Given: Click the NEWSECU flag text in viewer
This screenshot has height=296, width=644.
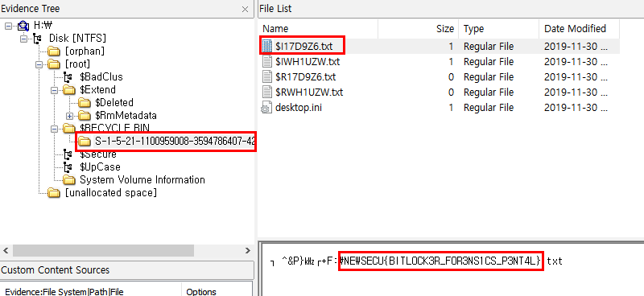Looking at the screenshot, I should (441, 261).
